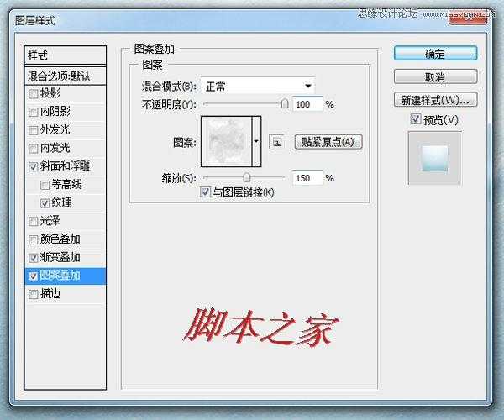
Task: Click the 缩放 slider handle
Action: click(246, 177)
